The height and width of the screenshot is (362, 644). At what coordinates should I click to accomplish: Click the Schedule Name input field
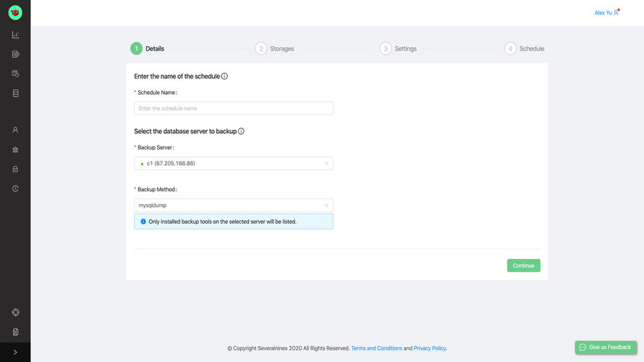click(x=234, y=108)
